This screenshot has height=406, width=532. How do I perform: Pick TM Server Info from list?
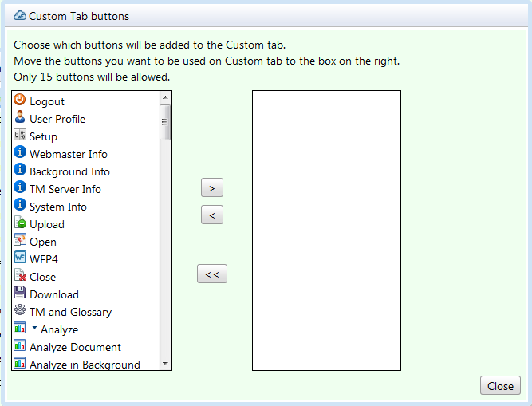tap(65, 189)
